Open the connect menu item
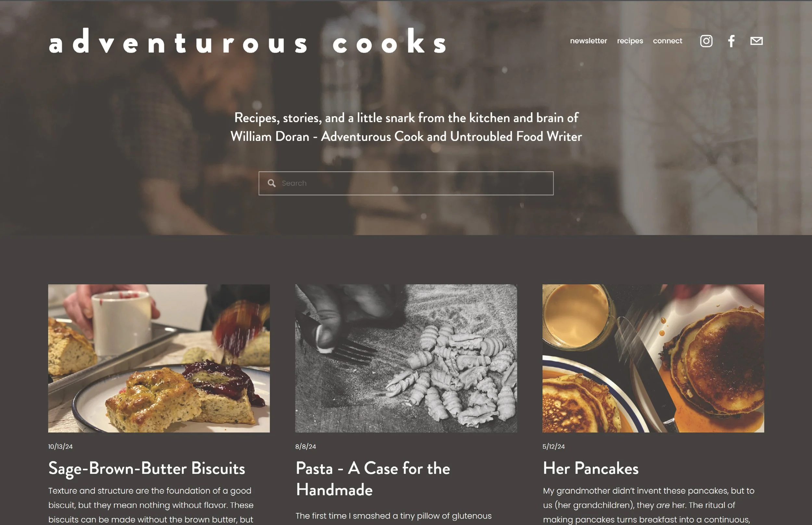 (x=667, y=41)
